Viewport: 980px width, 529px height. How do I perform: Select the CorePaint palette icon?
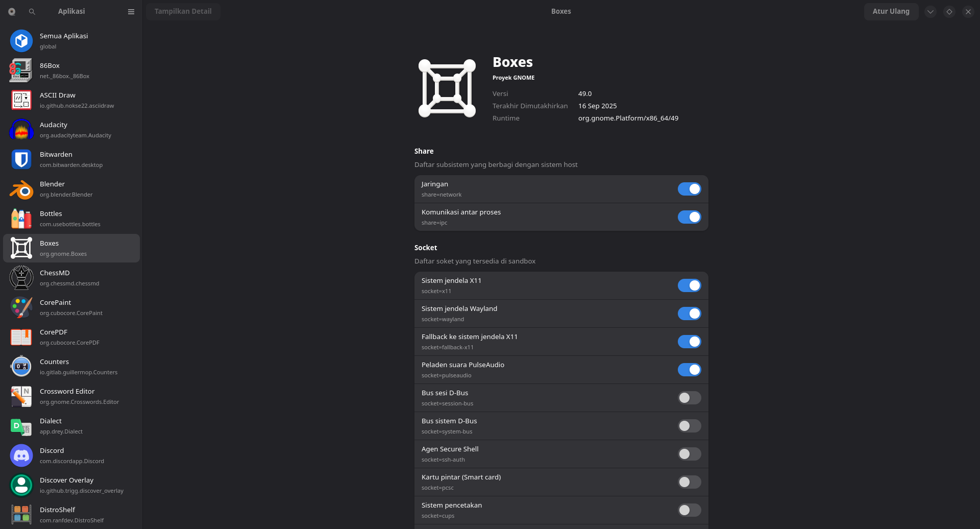[21, 307]
